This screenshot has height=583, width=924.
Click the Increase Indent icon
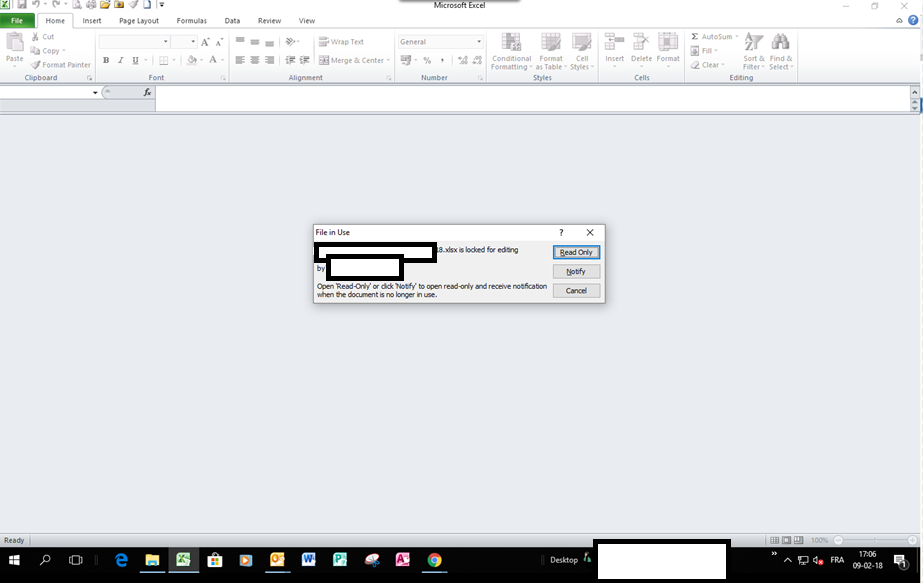point(305,60)
